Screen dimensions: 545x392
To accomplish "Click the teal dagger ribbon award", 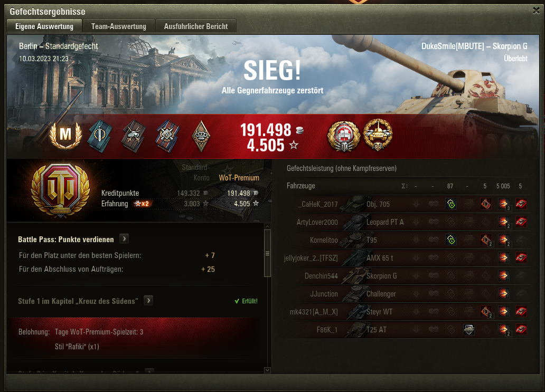I will (100, 136).
